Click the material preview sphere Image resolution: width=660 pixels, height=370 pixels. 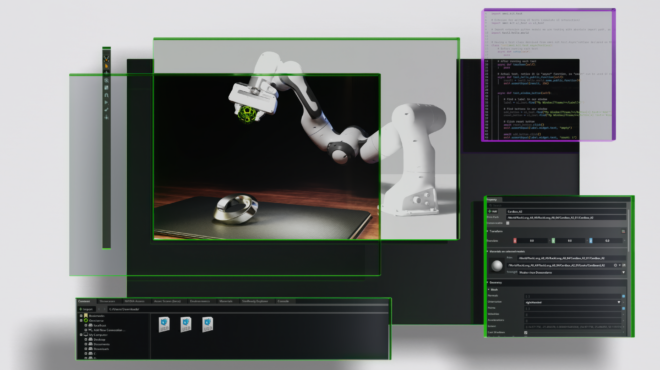pyautogui.click(x=497, y=266)
